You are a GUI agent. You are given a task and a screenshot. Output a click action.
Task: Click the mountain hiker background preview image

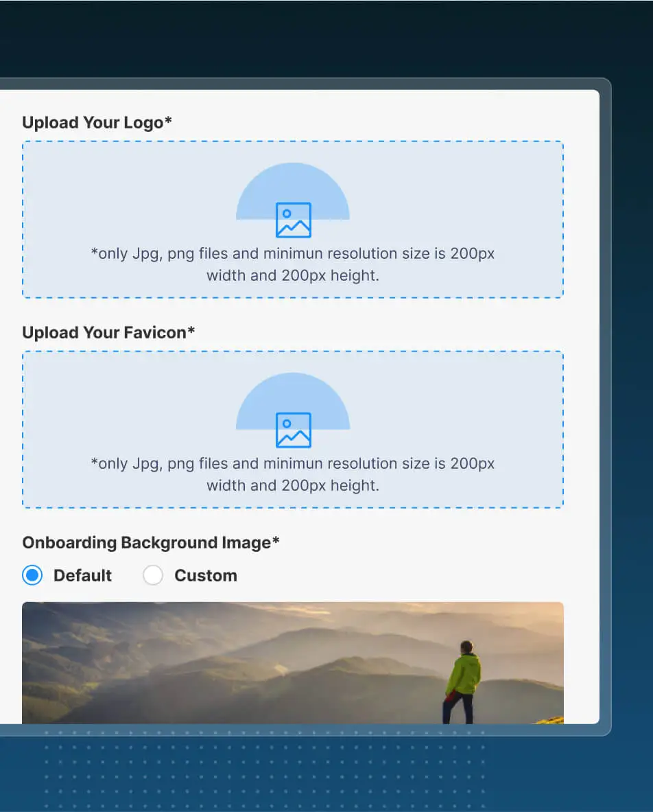pyautogui.click(x=293, y=662)
